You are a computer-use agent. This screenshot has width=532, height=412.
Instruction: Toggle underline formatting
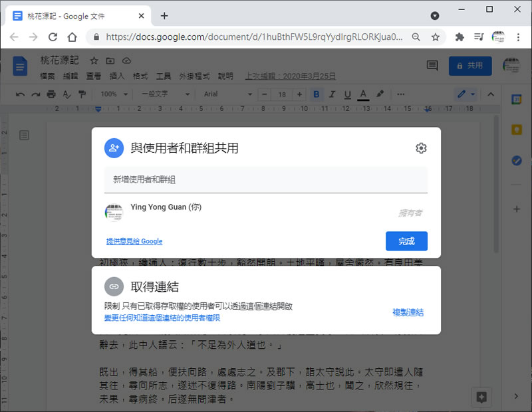[x=347, y=94]
